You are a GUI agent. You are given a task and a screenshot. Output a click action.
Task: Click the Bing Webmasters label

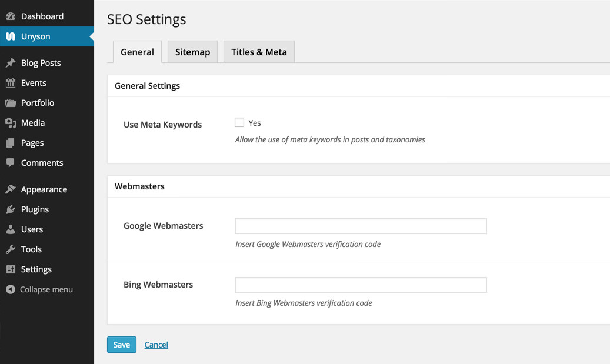(x=158, y=284)
